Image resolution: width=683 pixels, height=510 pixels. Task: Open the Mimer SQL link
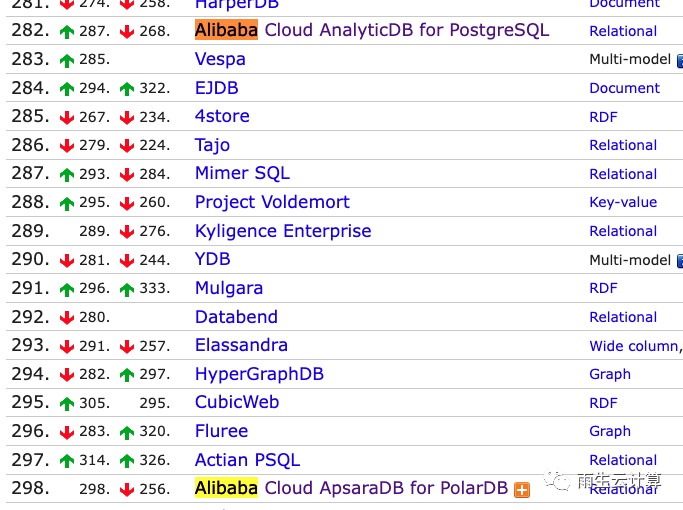point(242,173)
